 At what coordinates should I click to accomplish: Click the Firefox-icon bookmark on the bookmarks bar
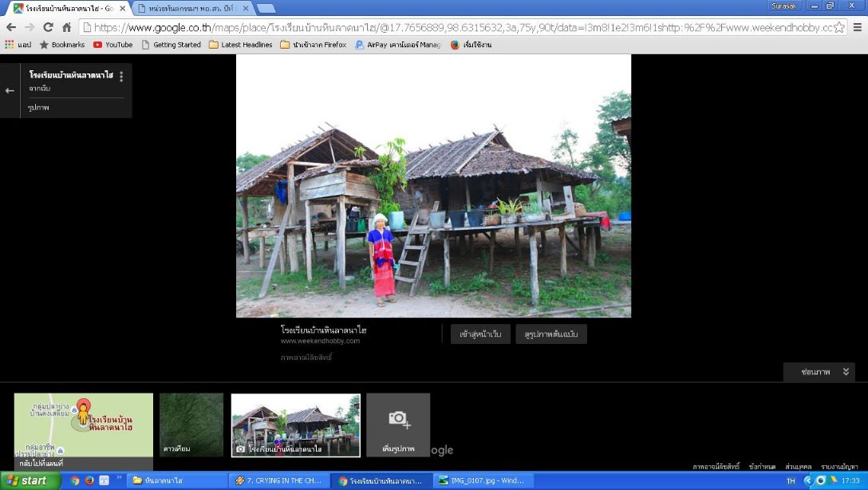point(471,45)
